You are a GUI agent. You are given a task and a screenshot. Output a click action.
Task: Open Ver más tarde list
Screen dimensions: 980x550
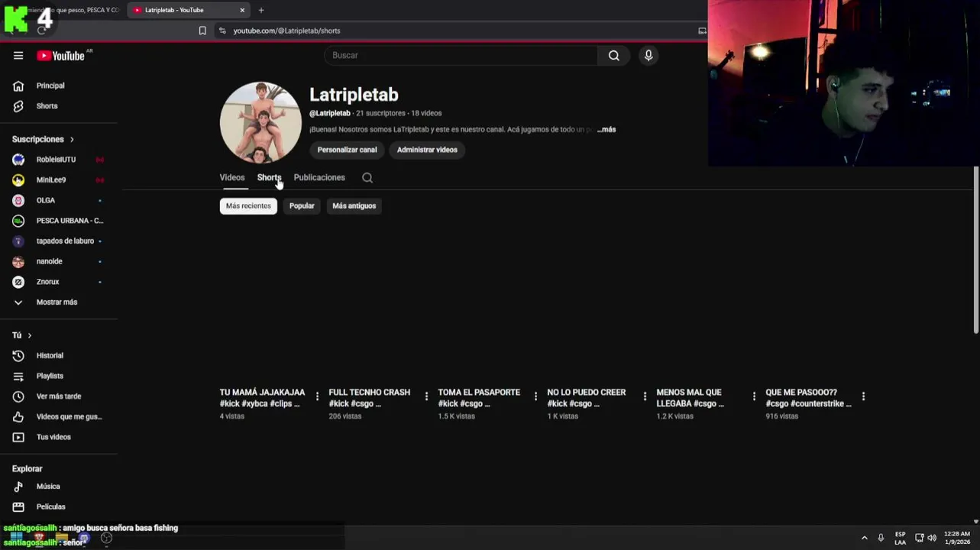click(x=59, y=396)
